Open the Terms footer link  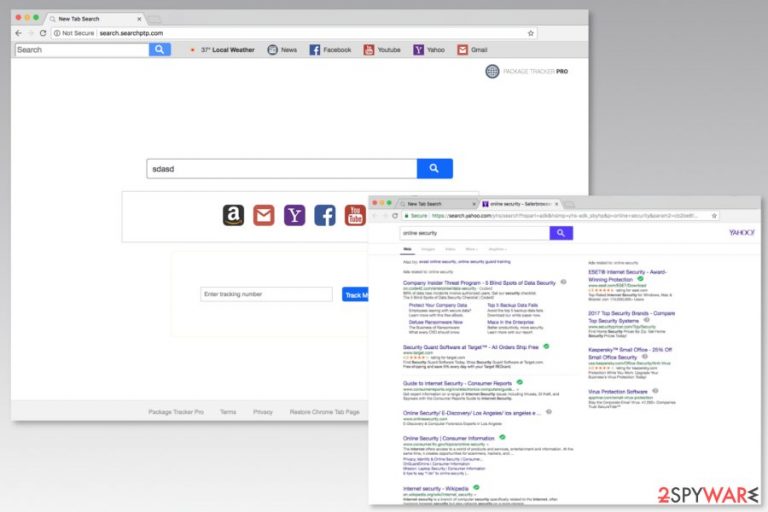[228, 412]
